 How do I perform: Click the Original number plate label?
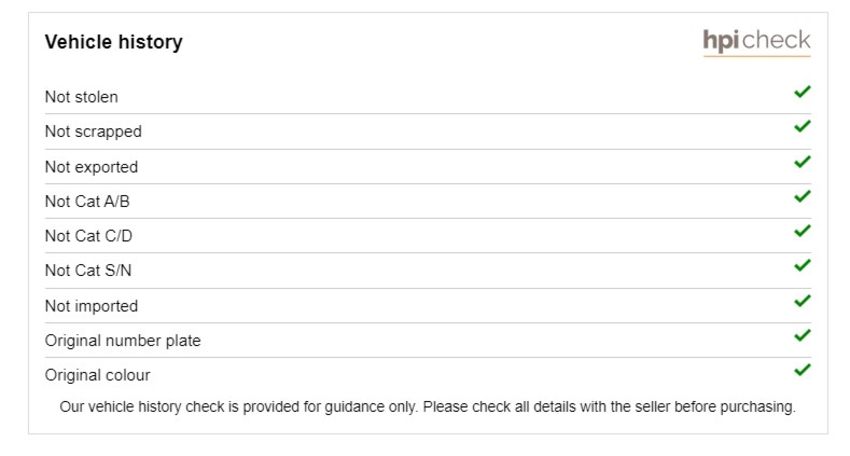click(x=123, y=341)
